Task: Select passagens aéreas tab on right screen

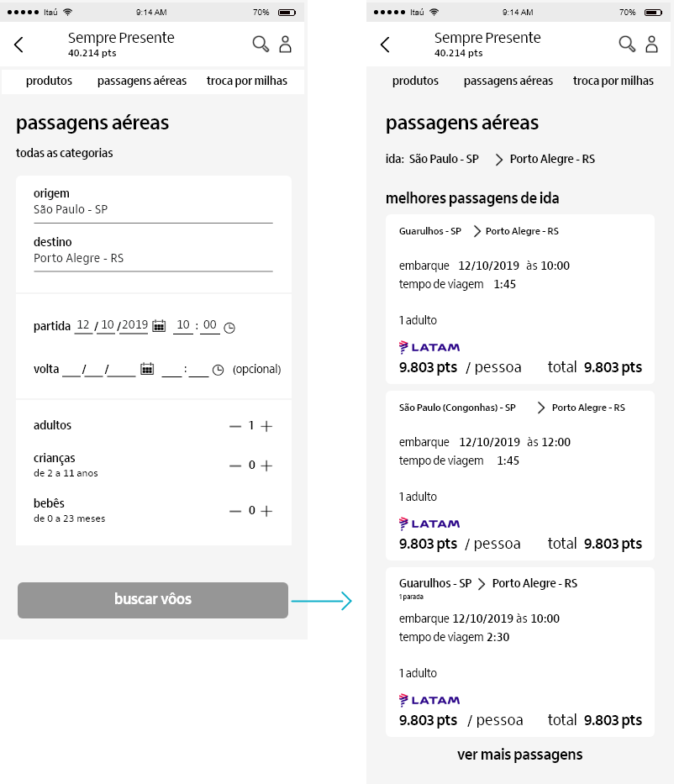Action: tap(508, 82)
